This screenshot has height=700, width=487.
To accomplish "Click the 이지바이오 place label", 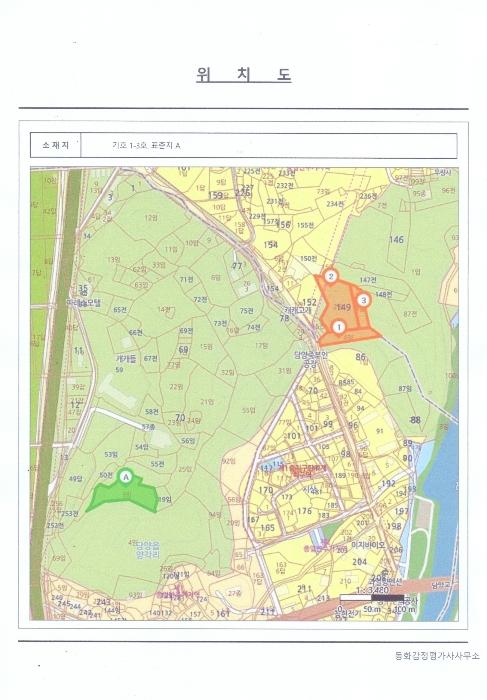I will tap(368, 545).
